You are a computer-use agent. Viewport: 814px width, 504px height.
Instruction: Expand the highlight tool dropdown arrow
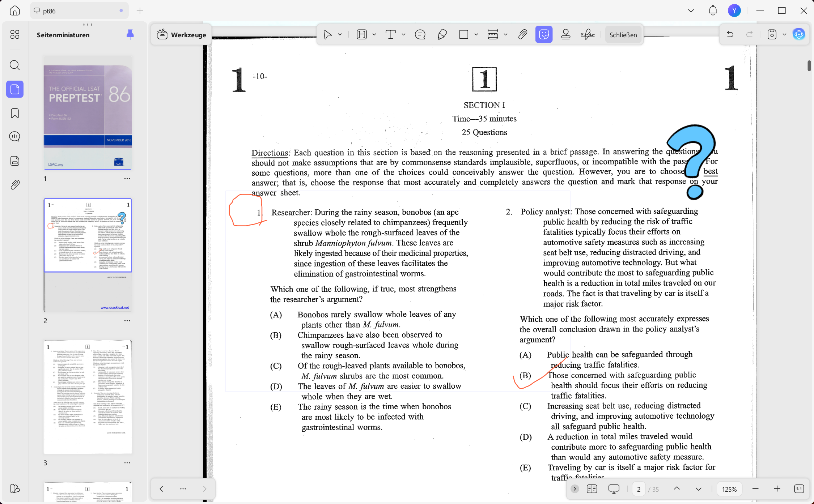tap(374, 35)
